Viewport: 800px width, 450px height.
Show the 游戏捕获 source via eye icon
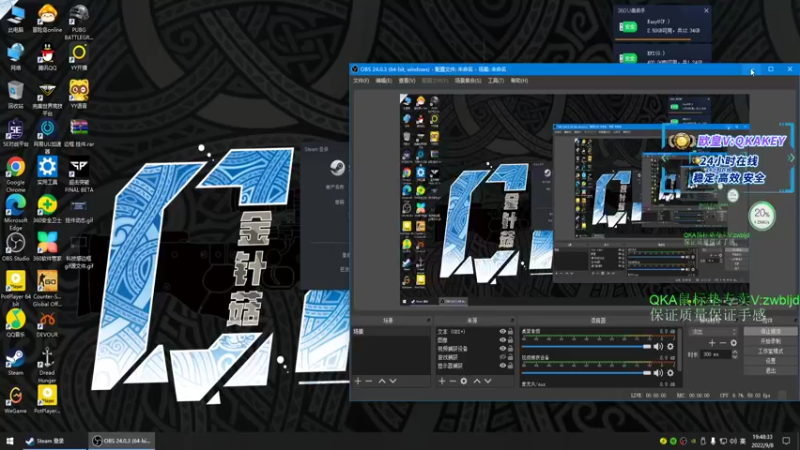click(x=503, y=357)
